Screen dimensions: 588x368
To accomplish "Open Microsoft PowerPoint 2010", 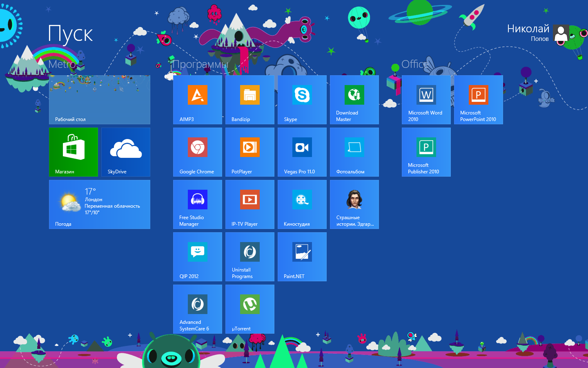I will (x=479, y=100).
